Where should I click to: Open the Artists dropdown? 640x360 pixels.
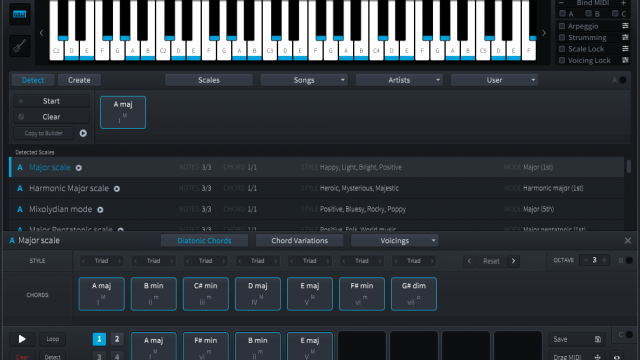point(399,80)
